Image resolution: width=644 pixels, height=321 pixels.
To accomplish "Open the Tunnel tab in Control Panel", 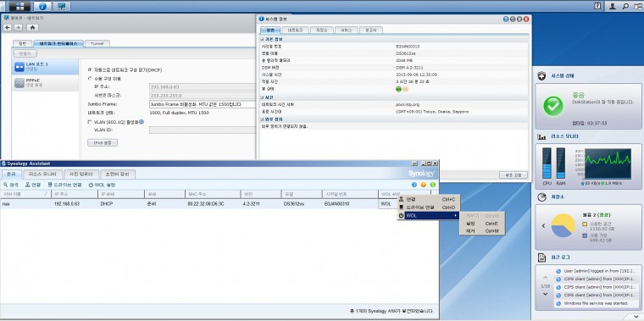I will click(97, 43).
